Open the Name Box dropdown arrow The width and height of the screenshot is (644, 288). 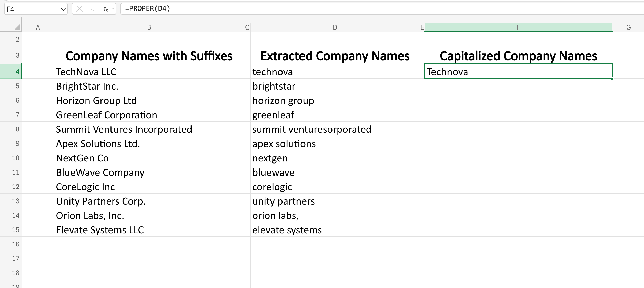(63, 9)
